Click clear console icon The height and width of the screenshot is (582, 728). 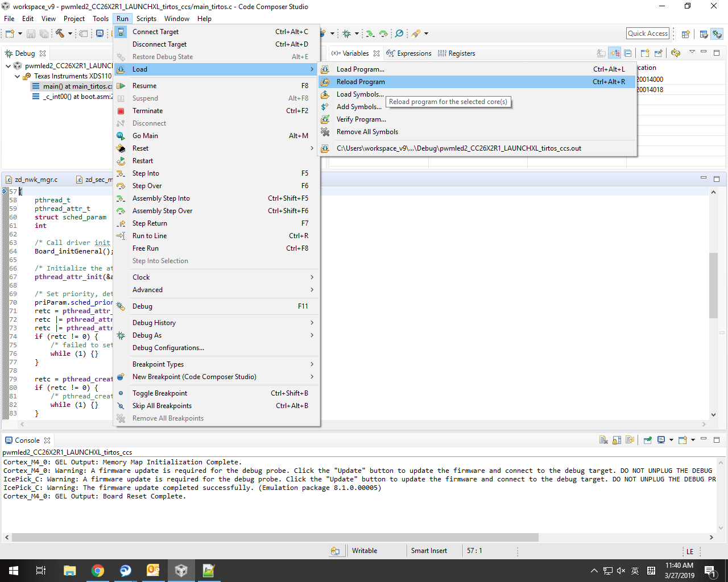[x=604, y=440]
